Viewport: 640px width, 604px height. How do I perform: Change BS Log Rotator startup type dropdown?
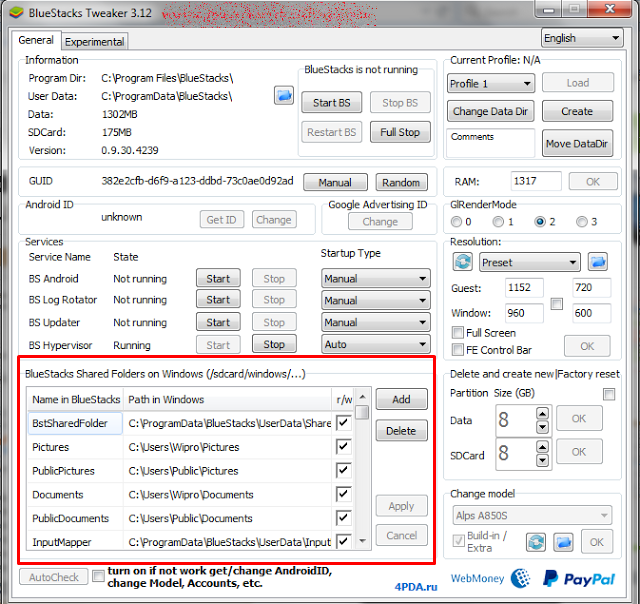(376, 300)
